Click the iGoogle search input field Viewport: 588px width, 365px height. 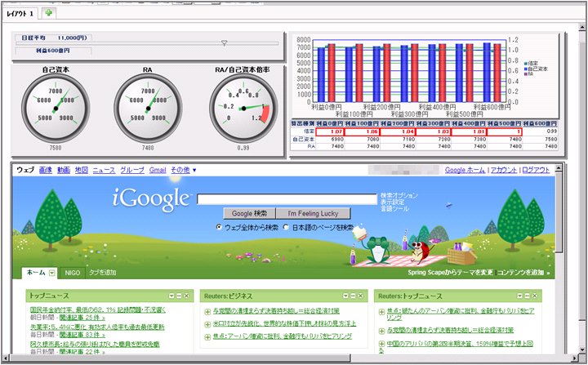tap(287, 199)
